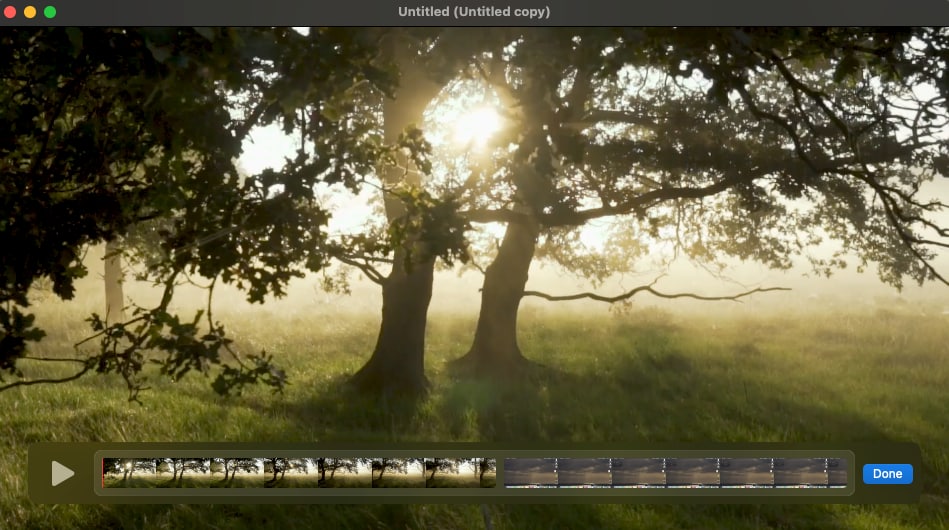The image size is (949, 530).
Task: Click the blue Done button
Action: [887, 474]
